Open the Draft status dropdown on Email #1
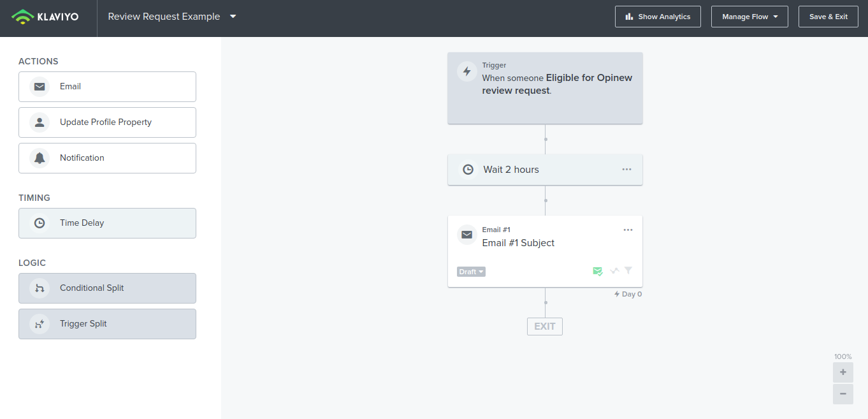The height and width of the screenshot is (419, 868). point(471,271)
